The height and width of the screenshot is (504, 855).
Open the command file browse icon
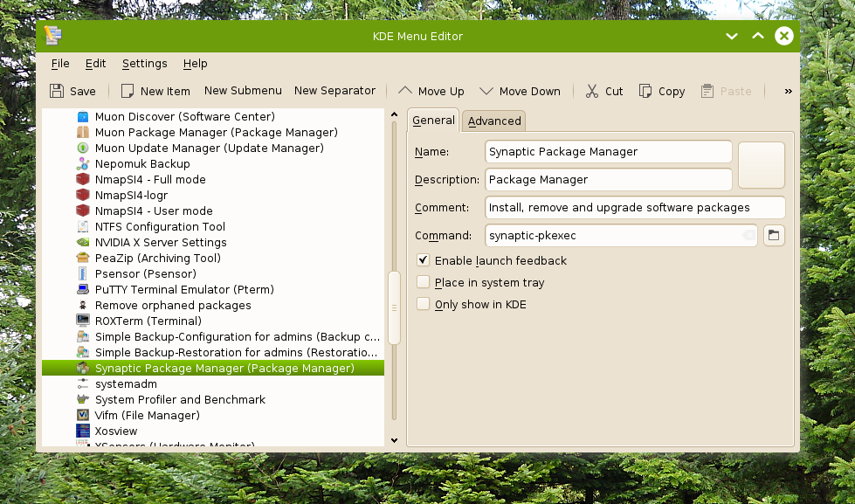pyautogui.click(x=773, y=235)
